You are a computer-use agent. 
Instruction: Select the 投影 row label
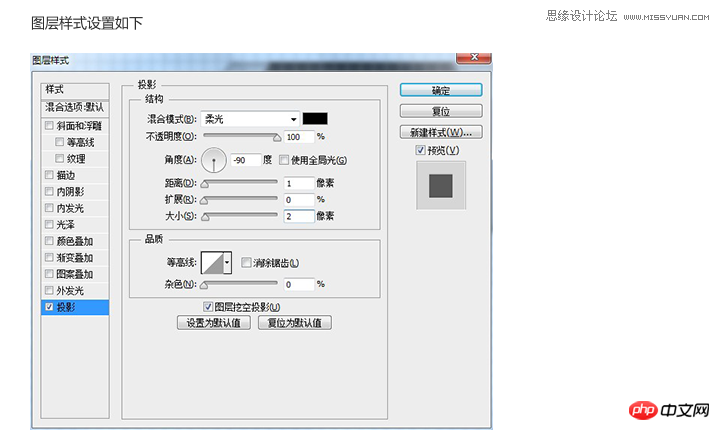(66, 307)
